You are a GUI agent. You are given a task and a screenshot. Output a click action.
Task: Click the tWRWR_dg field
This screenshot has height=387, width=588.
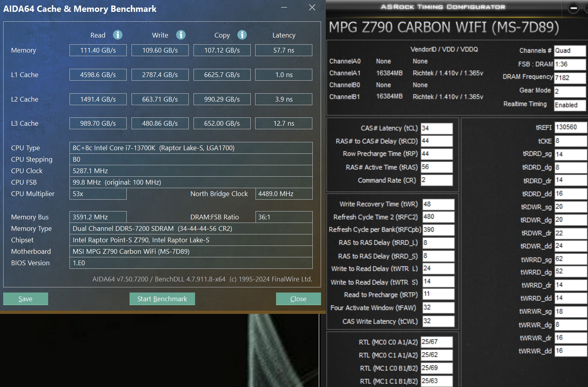pyautogui.click(x=571, y=325)
